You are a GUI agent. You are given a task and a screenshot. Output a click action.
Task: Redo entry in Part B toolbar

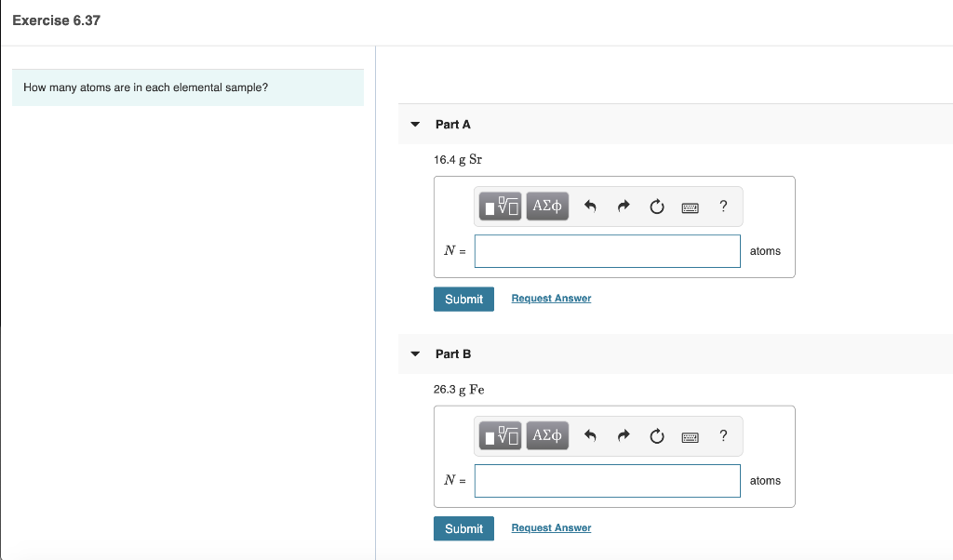click(x=624, y=436)
